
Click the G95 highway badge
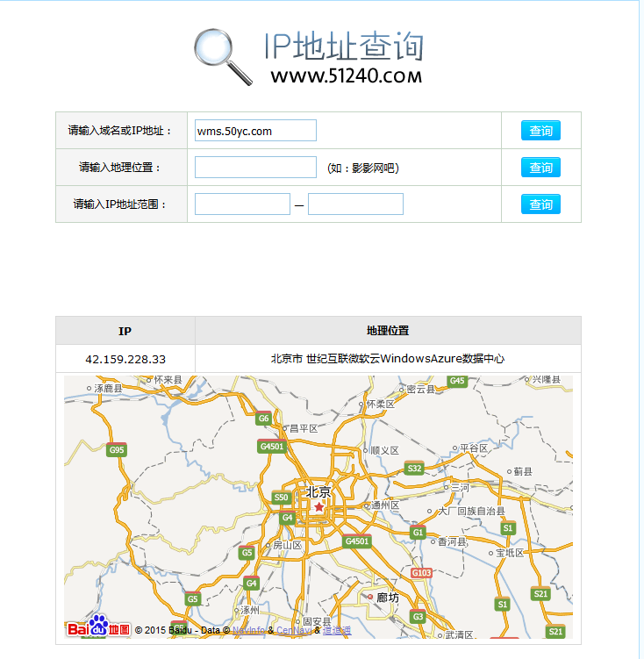[117, 450]
